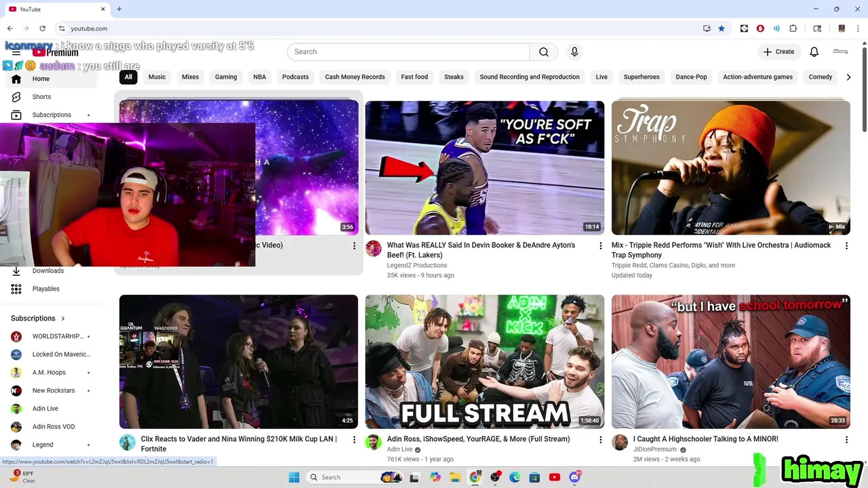Click the blue sound-waves extension icon

point(776,28)
